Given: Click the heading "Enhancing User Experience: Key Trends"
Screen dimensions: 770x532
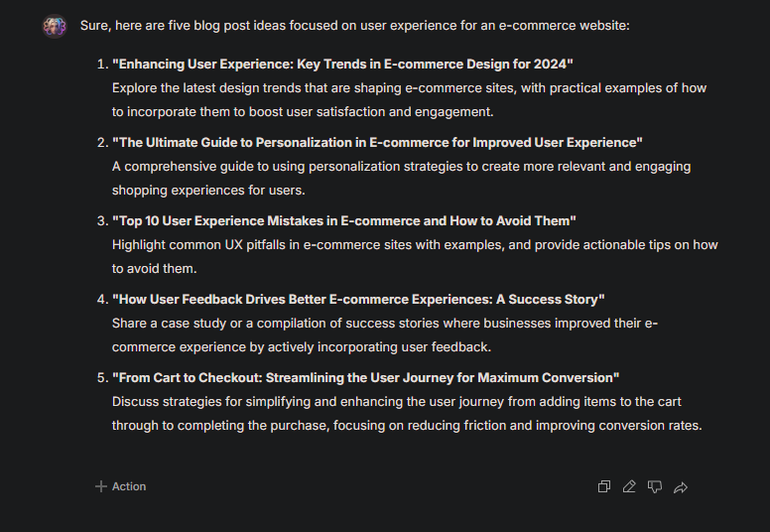Looking at the screenshot, I should pos(342,65).
